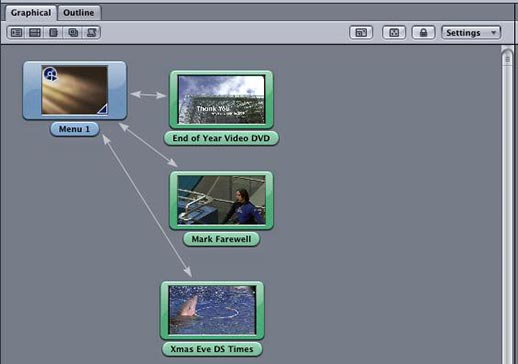Viewport: 518px width, 364px height.
Task: Click the vertical scrollbar thumb
Action: (507, 207)
